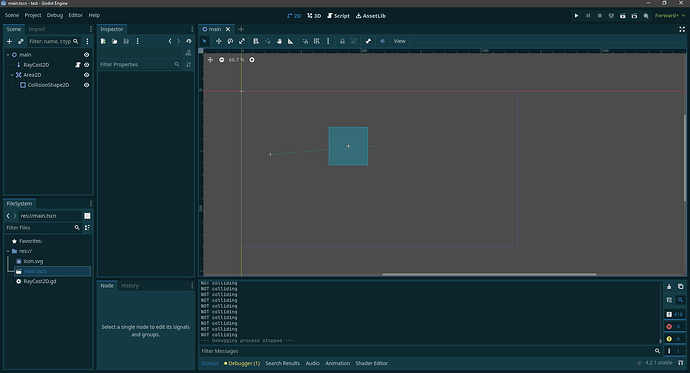Switch to the History tab
690x373 pixels.
pyautogui.click(x=130, y=286)
